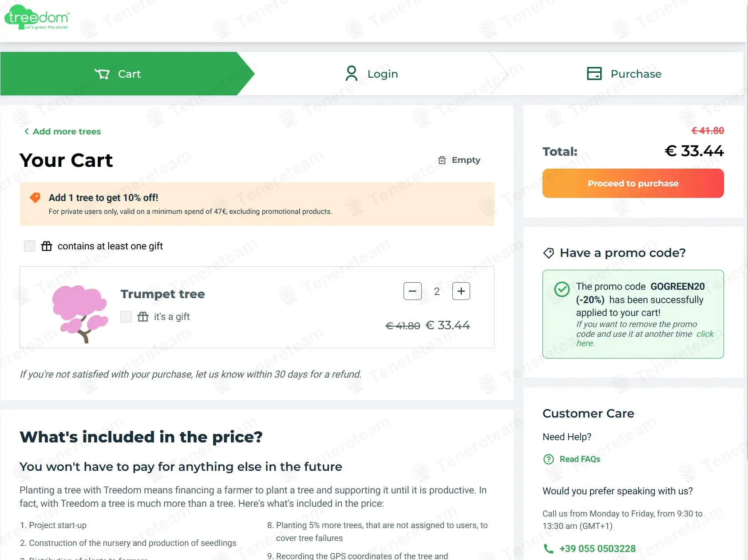748x560 pixels.
Task: Click the Read FAQs question mark icon
Action: 549,459
